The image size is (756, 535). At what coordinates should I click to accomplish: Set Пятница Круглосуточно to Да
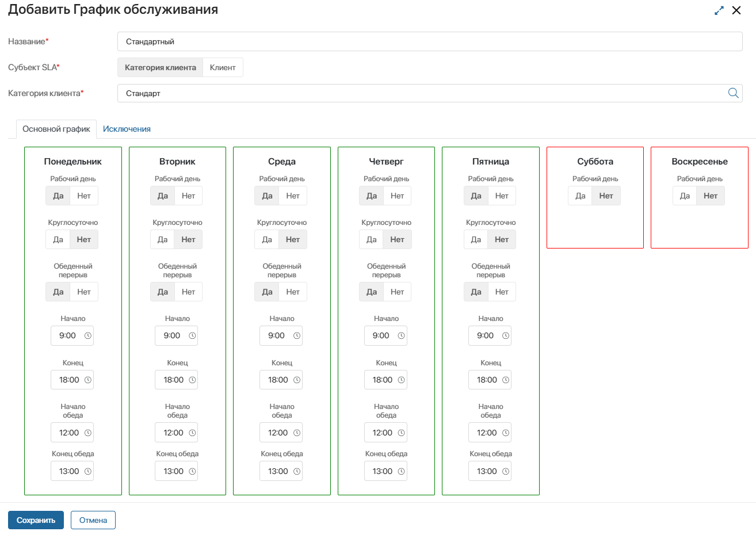(x=476, y=240)
